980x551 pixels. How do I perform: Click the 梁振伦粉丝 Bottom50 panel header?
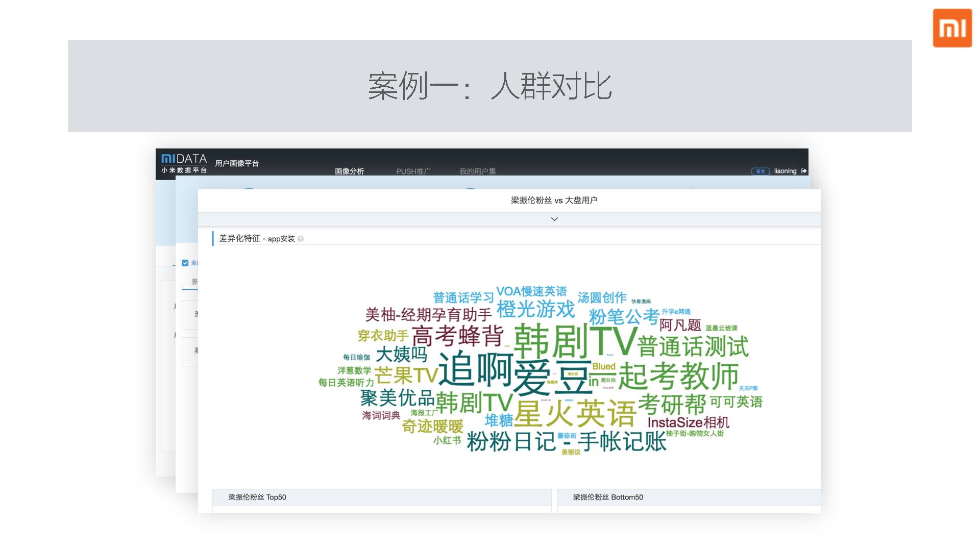coord(607,497)
